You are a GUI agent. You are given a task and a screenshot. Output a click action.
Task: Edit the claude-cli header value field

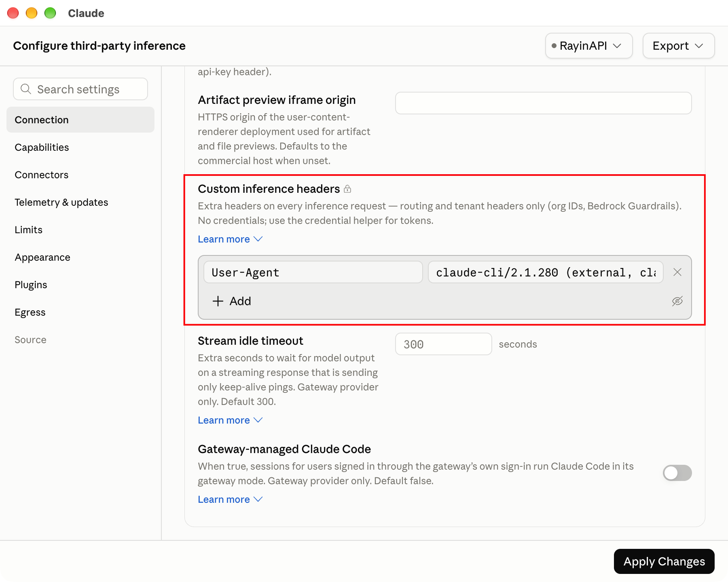coord(546,272)
